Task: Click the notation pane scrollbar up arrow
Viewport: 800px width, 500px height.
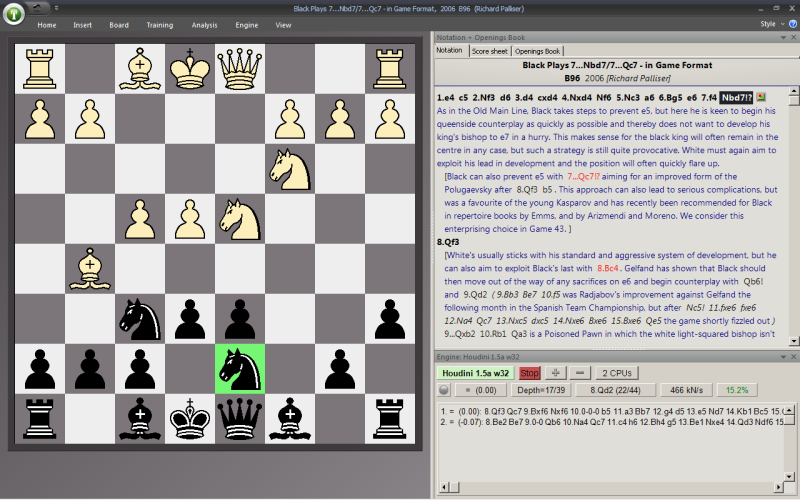Action: click(x=794, y=100)
